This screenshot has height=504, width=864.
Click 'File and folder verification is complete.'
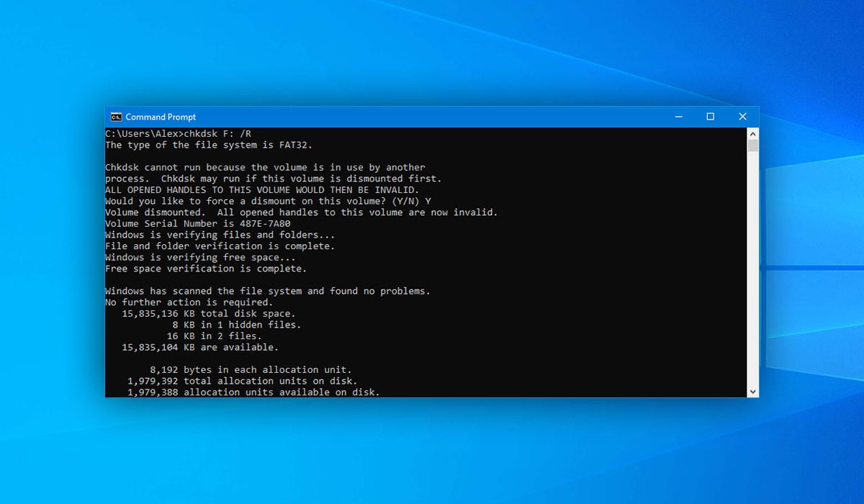[220, 246]
